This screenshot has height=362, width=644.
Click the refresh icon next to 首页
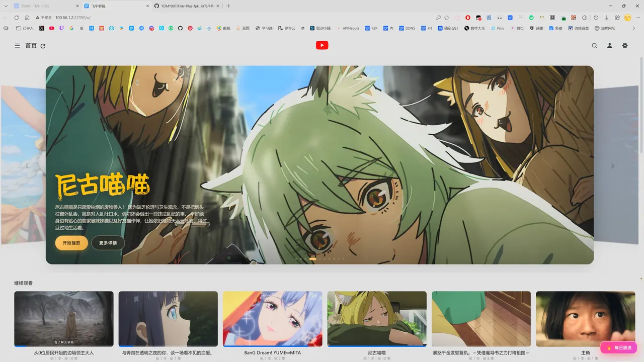pyautogui.click(x=43, y=46)
